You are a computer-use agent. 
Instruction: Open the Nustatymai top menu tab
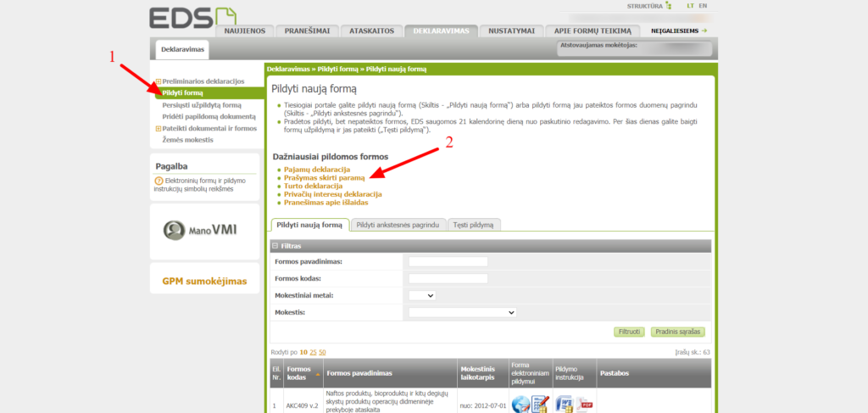pyautogui.click(x=510, y=31)
